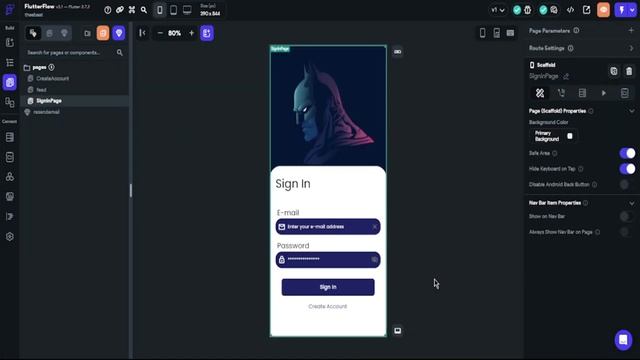This screenshot has height=360, width=640.
Task: Select the e-mail address field on canvas
Action: pos(328,227)
